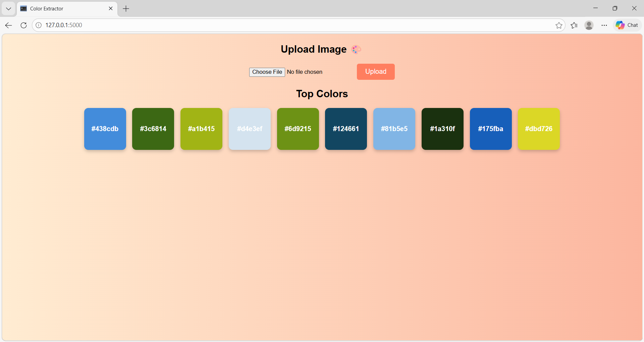Open the tab search chevron
The width and height of the screenshot is (644, 342).
click(8, 8)
